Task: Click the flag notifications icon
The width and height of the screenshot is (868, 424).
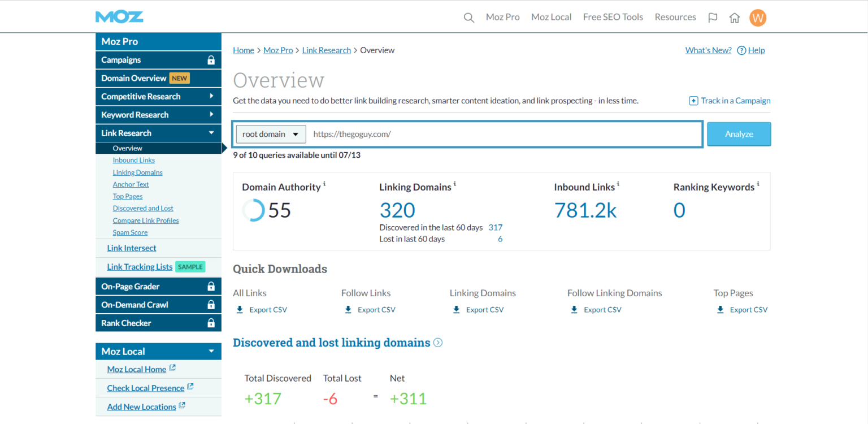Action: (713, 18)
